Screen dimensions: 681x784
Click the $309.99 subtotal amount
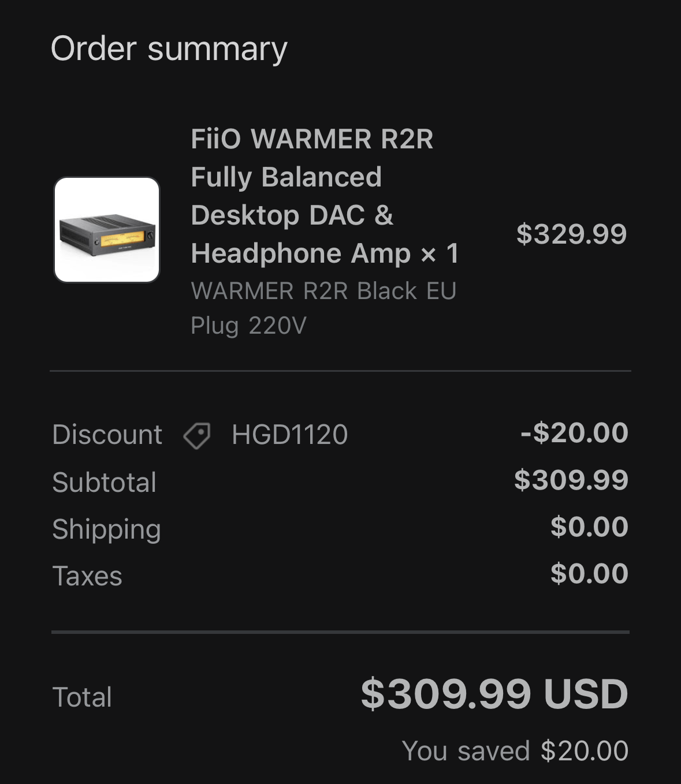coord(571,480)
